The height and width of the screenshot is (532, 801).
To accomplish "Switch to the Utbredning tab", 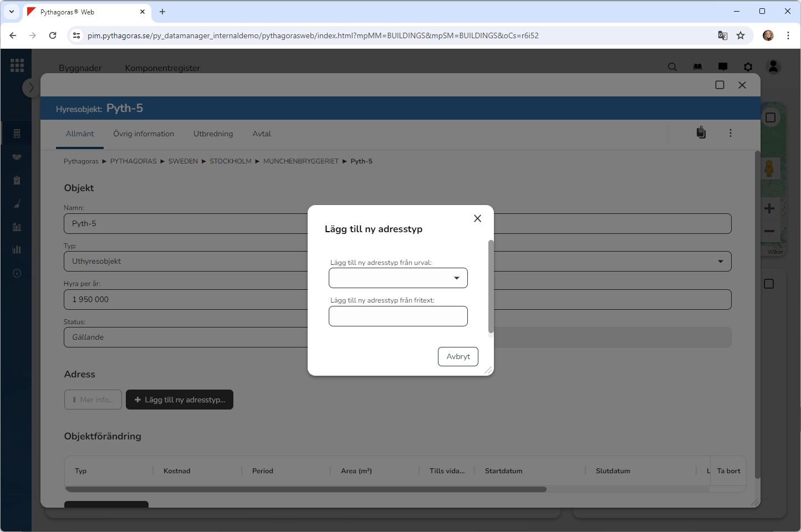I will tap(213, 134).
